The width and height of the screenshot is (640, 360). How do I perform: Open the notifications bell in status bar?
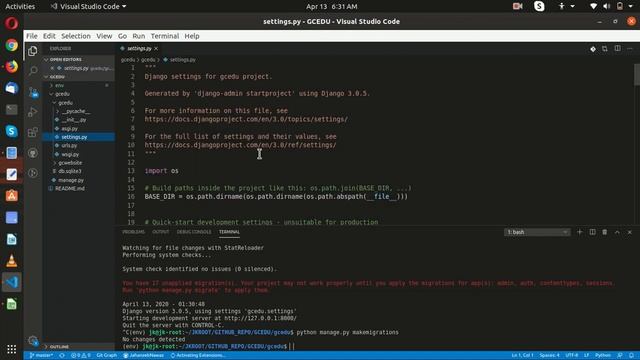[x=631, y=356]
